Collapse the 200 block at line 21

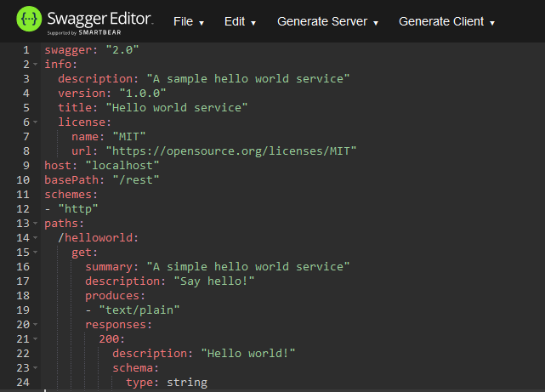pos(36,338)
